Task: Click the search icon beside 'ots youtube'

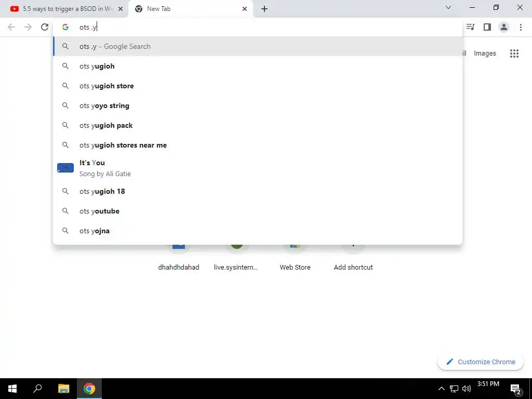Action: tap(65, 211)
